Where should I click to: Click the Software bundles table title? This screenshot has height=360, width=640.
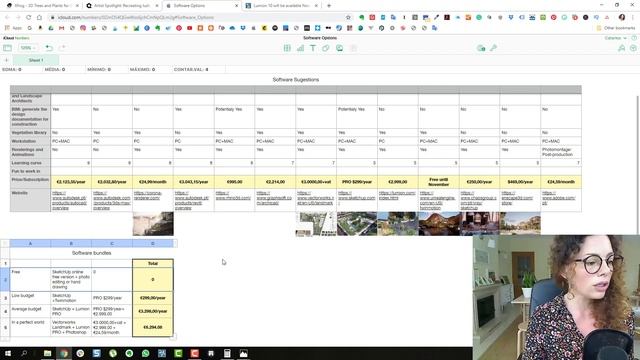point(91,253)
